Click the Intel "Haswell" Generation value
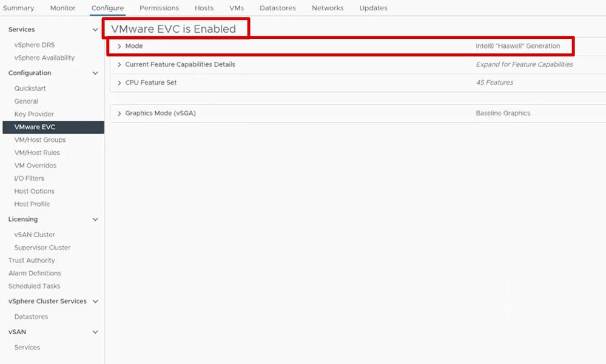This screenshot has height=364, width=606. click(518, 46)
